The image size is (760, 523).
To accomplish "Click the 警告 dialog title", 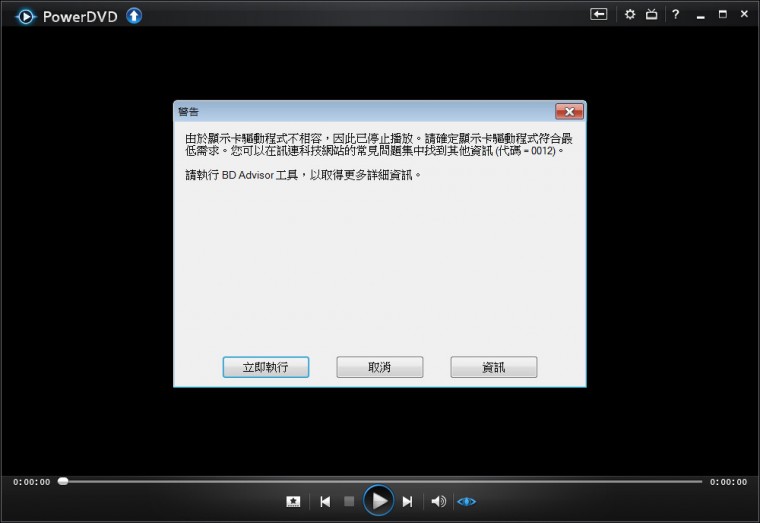I will (x=188, y=111).
